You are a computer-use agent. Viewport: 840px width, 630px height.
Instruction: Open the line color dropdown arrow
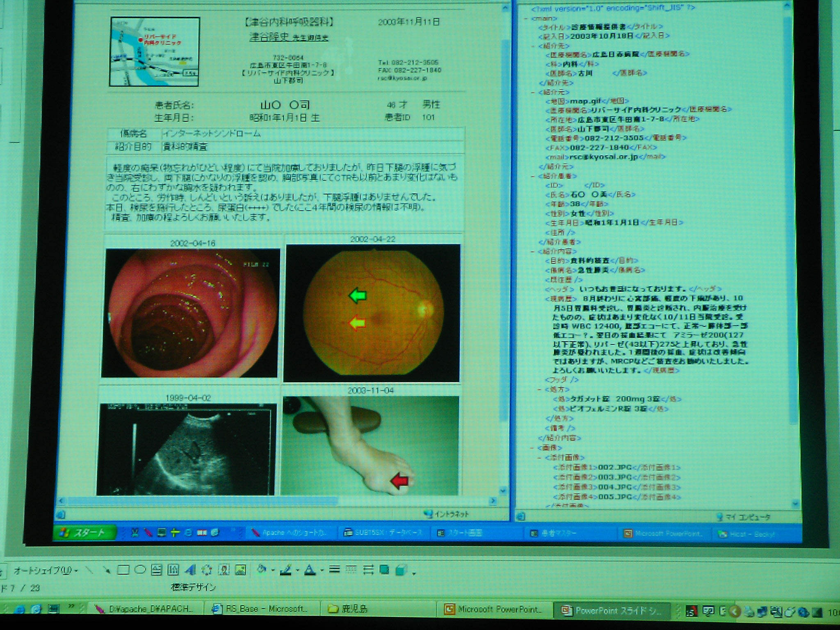tap(297, 571)
